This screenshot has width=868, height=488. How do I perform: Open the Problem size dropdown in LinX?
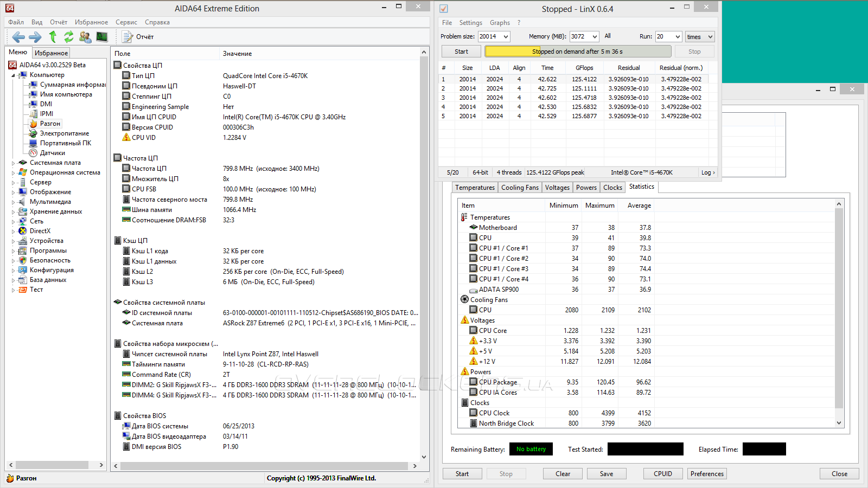pos(506,37)
